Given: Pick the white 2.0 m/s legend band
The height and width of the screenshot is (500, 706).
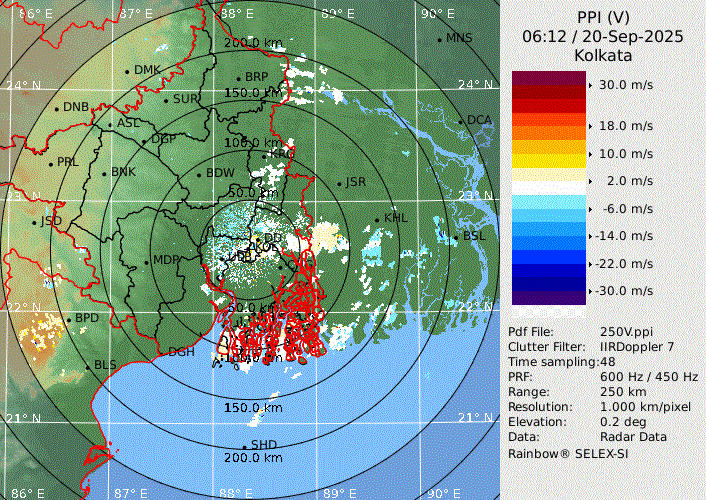Looking at the screenshot, I should tap(548, 181).
